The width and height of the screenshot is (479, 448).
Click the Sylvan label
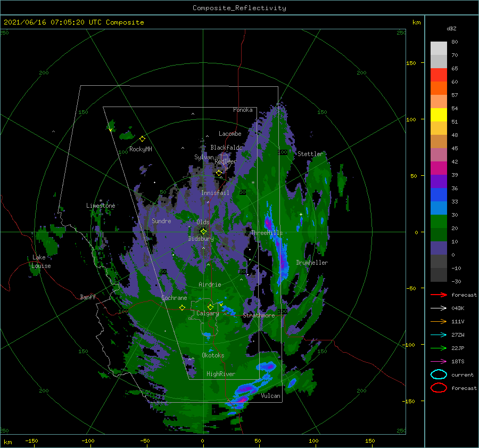(x=204, y=157)
